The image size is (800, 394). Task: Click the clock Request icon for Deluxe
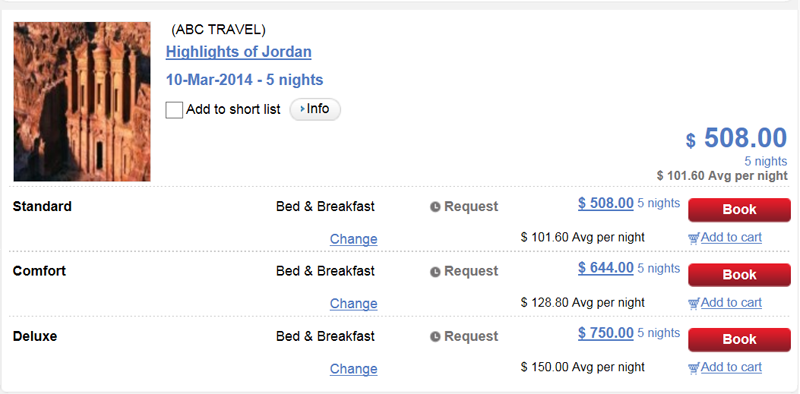435,337
